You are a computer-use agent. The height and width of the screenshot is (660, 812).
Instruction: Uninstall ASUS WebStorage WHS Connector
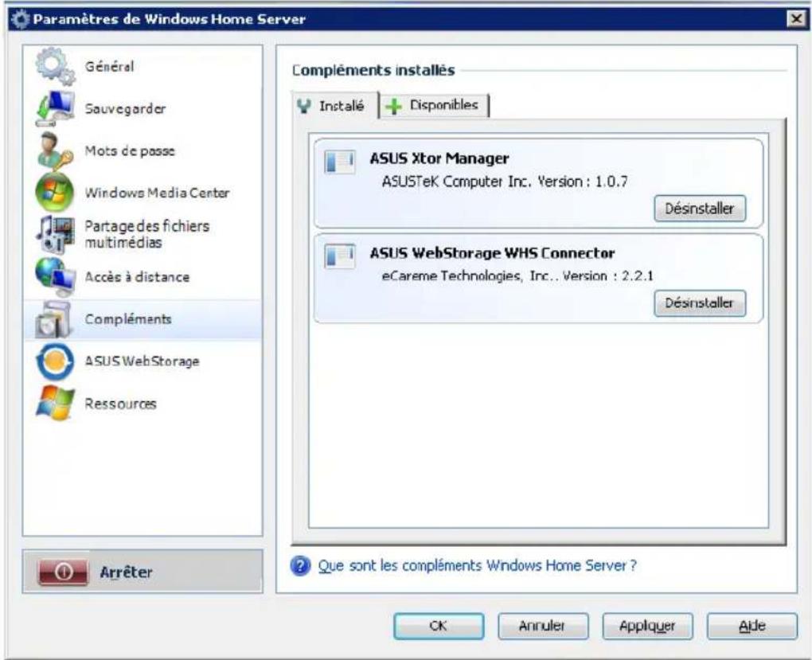click(x=700, y=303)
